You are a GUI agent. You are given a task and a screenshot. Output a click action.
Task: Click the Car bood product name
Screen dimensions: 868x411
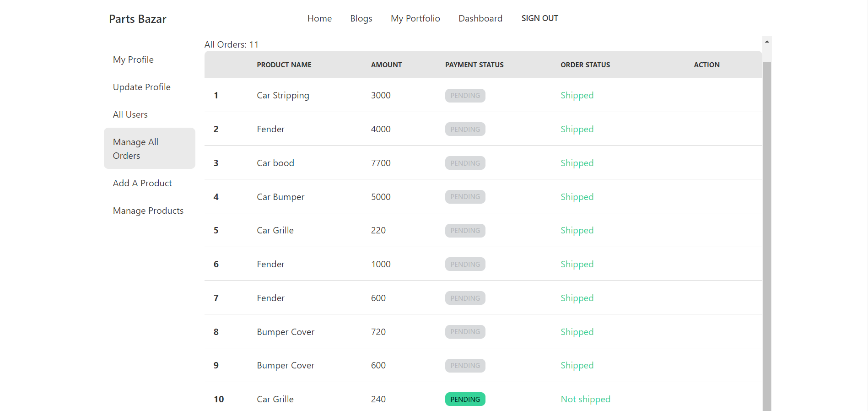click(x=275, y=163)
